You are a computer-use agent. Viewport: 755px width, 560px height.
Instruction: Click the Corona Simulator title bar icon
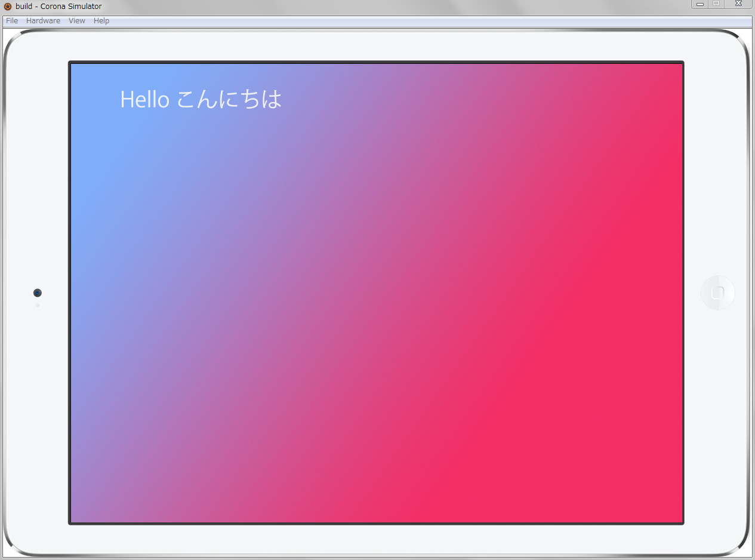(8, 7)
